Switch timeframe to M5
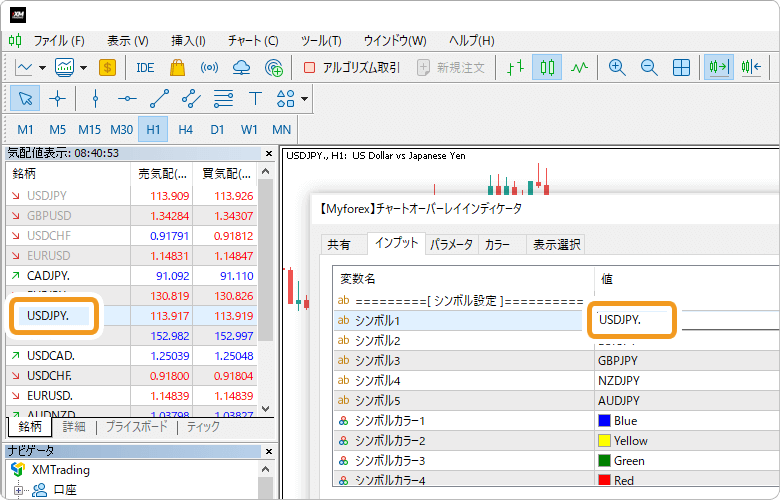 click(58, 130)
